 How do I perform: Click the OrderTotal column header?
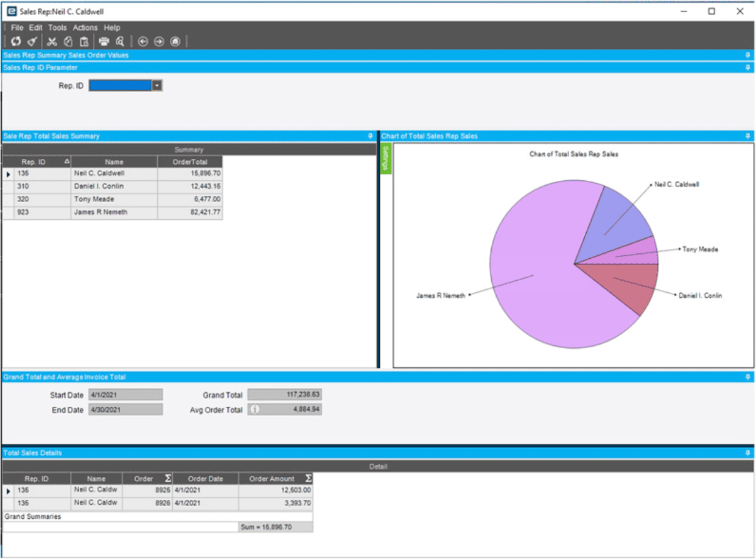(190, 162)
